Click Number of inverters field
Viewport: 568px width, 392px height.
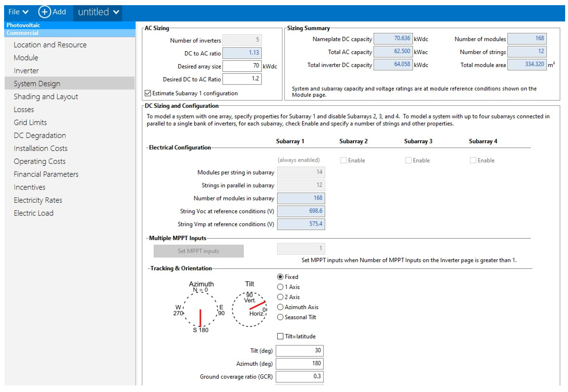click(242, 40)
